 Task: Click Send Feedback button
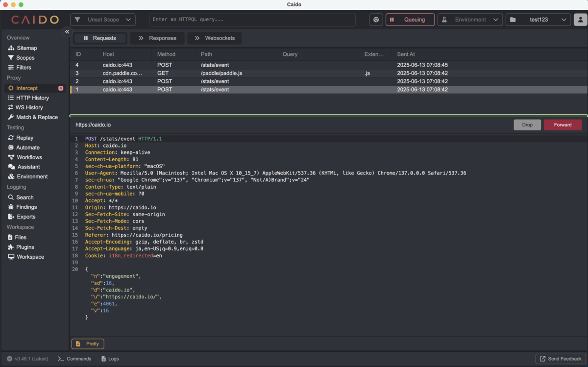pos(561,359)
